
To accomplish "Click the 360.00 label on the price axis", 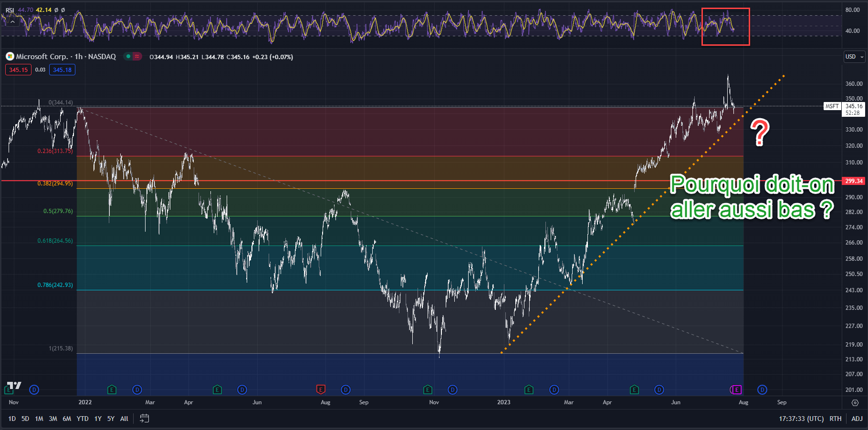I will click(854, 83).
